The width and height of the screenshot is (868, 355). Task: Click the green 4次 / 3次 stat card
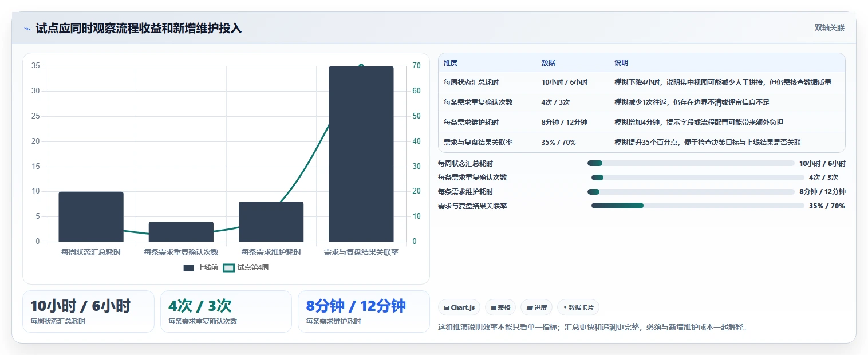pos(226,311)
